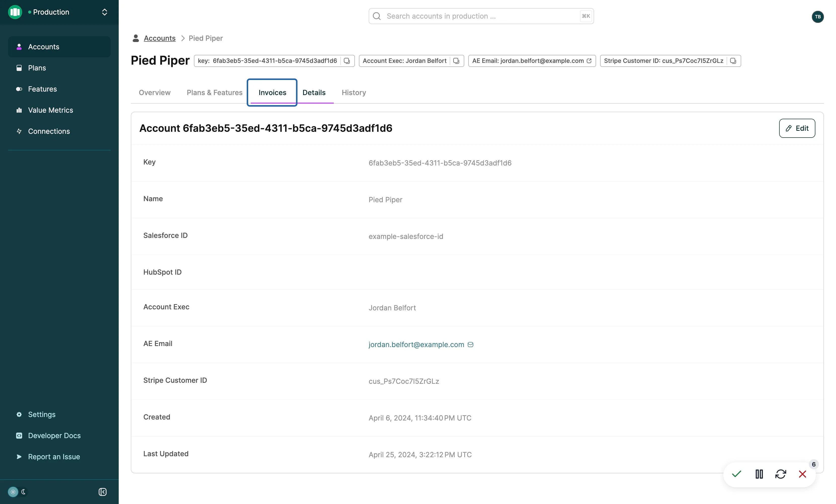Viewport: 836px width, 504px height.
Task: Select the Details tab
Action: pyautogui.click(x=314, y=93)
